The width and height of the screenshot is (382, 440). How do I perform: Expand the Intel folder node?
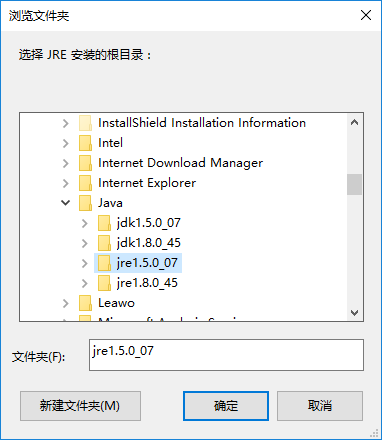coord(66,143)
